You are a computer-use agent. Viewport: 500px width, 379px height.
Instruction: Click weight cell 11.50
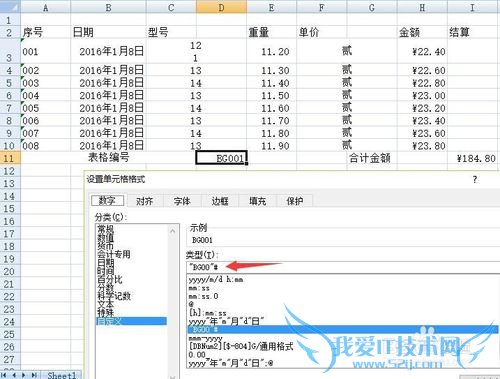tap(271, 95)
